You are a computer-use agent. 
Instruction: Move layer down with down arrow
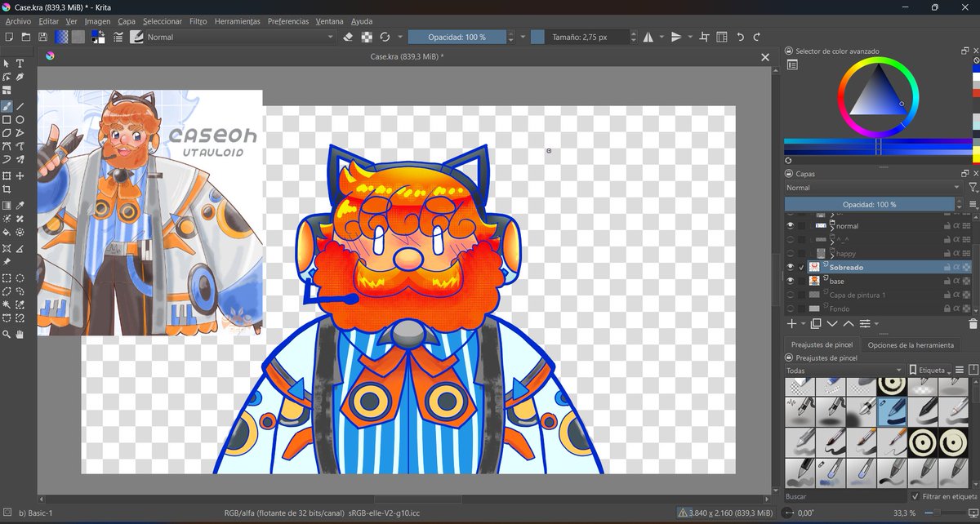pyautogui.click(x=833, y=323)
